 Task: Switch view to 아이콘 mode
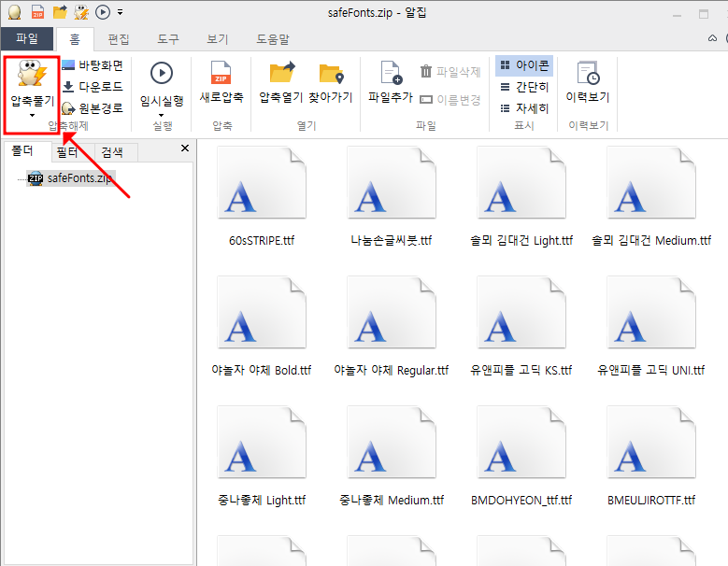[x=524, y=65]
